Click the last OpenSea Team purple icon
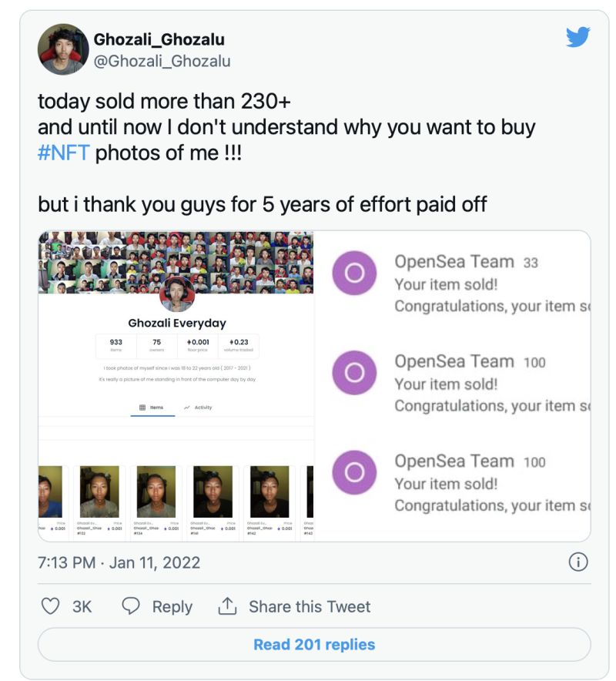616x681 pixels. click(x=354, y=472)
